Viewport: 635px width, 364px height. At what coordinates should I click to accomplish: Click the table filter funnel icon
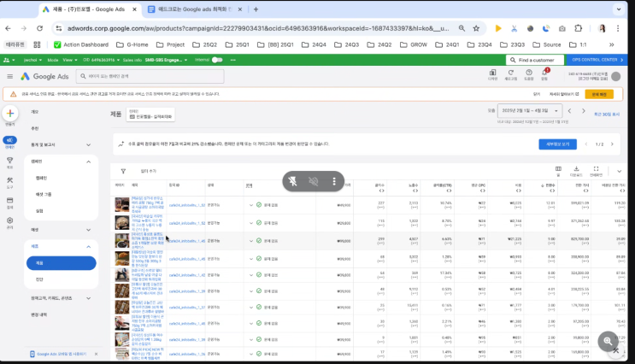click(123, 171)
